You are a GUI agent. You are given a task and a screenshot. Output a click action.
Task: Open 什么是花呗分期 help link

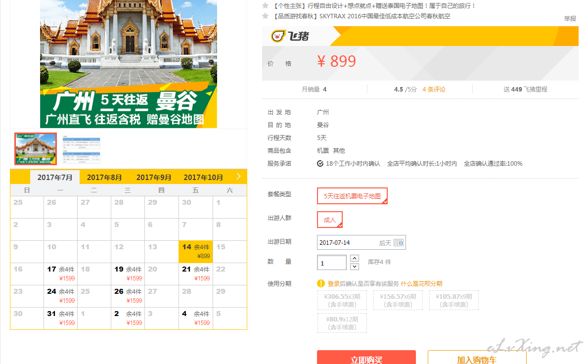pyautogui.click(x=421, y=283)
